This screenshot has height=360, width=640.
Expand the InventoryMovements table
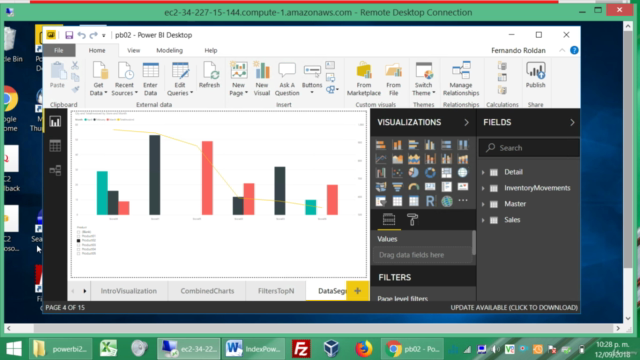click(483, 188)
